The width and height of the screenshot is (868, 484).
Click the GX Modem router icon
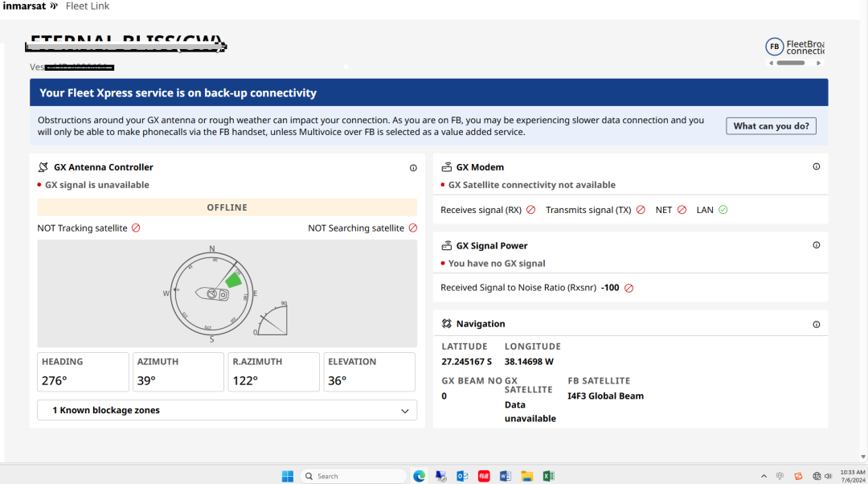(x=446, y=167)
